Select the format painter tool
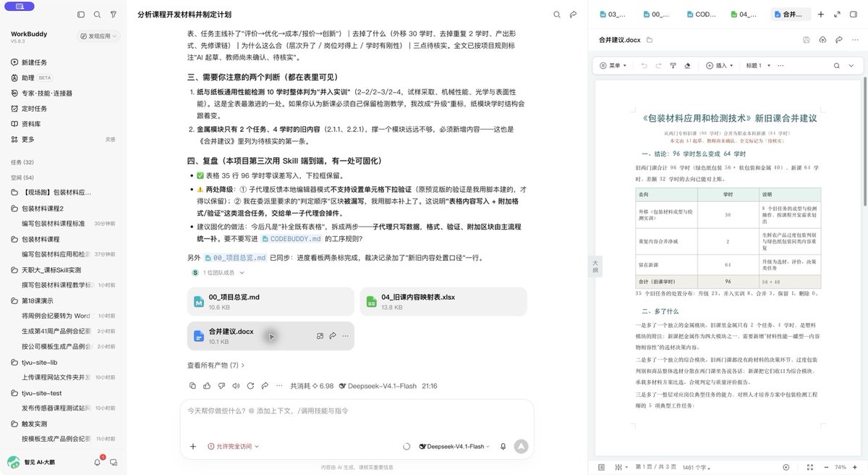 (x=673, y=65)
